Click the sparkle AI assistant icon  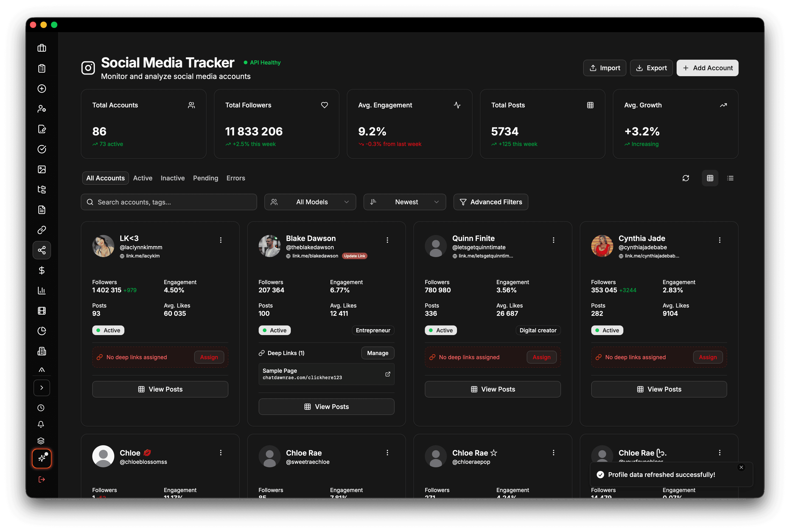(x=42, y=458)
